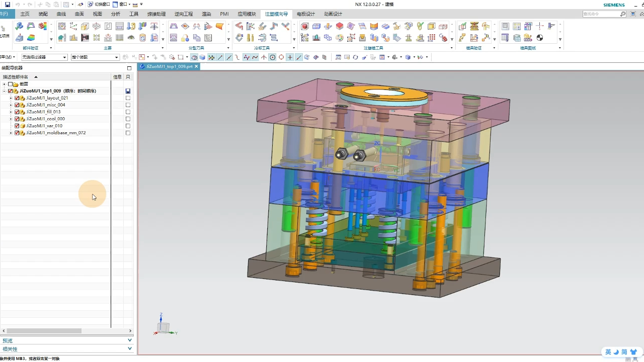Sort by the 描述性部件名 column header

pyautogui.click(x=55, y=77)
